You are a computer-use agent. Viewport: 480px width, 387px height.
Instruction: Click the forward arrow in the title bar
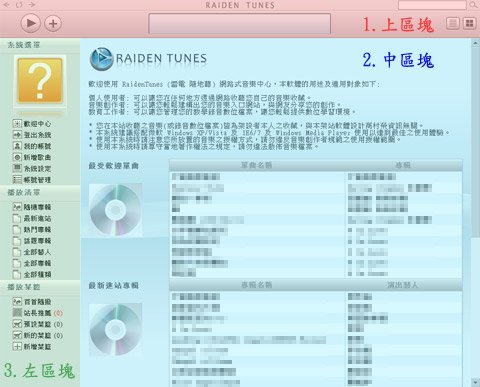pos(32,5)
